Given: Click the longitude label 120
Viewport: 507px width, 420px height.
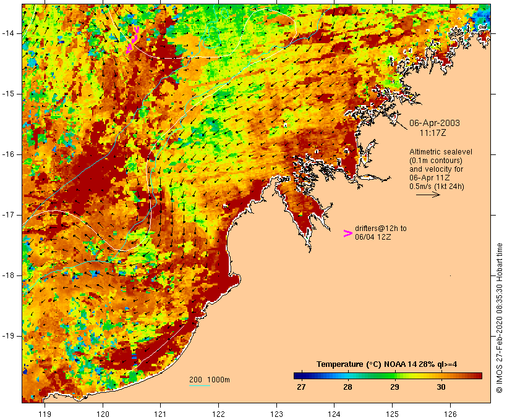Looking at the screenshot, I should pyautogui.click(x=103, y=414).
